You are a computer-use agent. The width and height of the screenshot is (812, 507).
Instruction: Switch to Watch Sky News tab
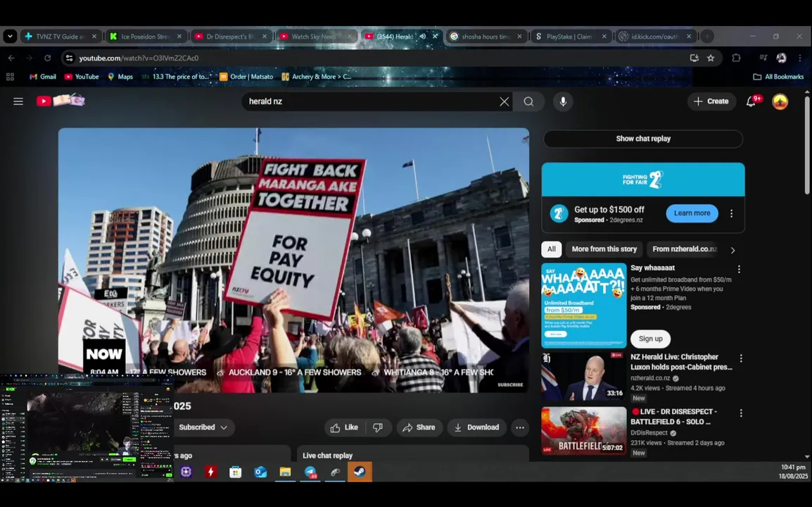(x=316, y=37)
